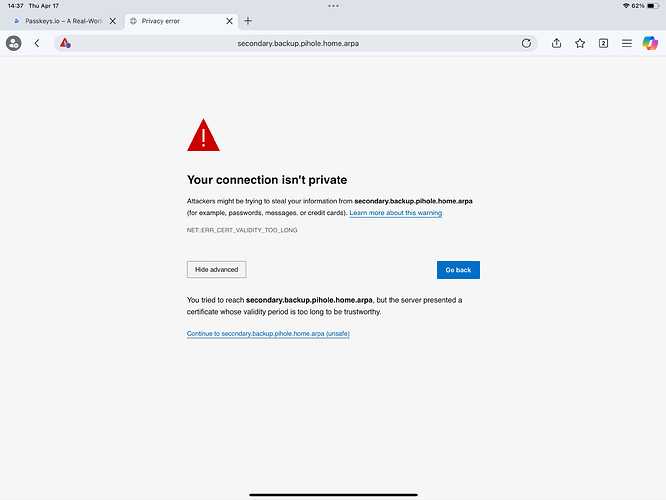
Task: Go back with the toolbar arrow
Action: tap(37, 43)
